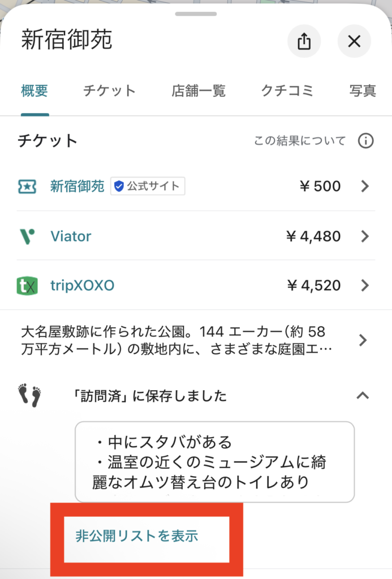Switch to the チケット tab
Viewport: 392px width, 579px height.
point(109,91)
